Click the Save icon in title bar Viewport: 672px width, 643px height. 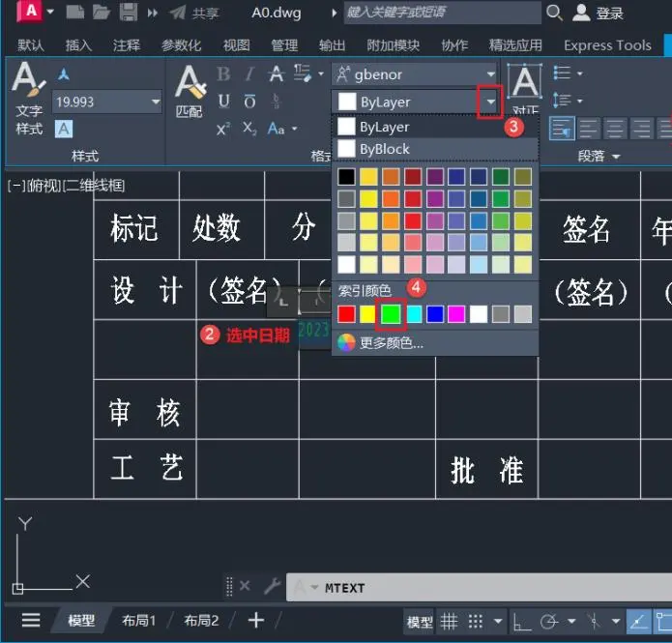(x=128, y=12)
